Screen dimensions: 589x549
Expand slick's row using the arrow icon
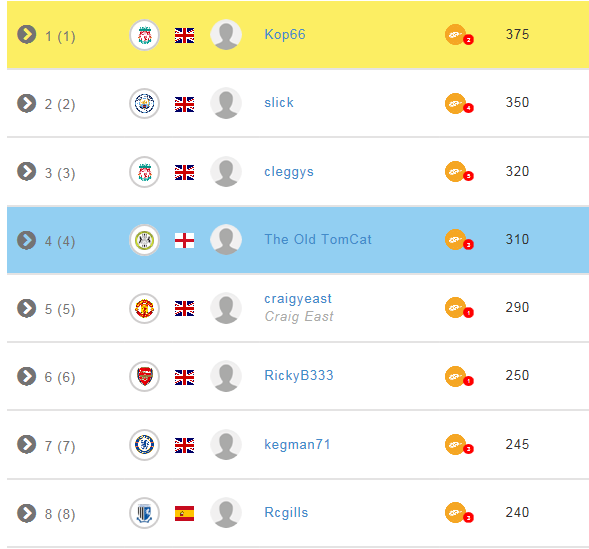27,103
